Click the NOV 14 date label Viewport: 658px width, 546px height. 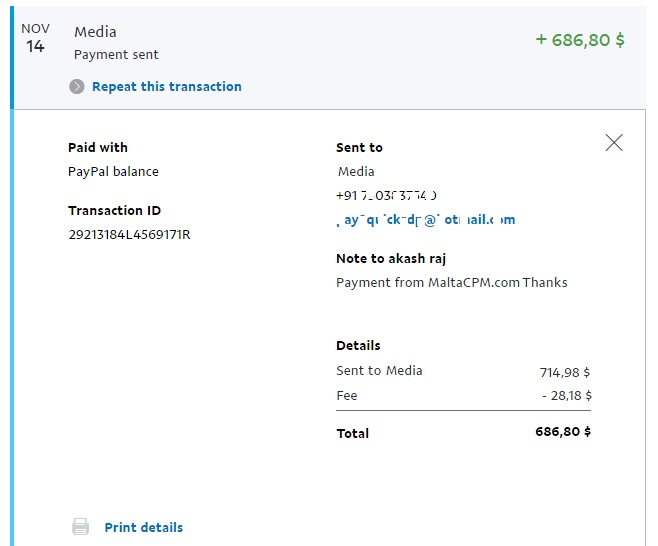[x=35, y=38]
